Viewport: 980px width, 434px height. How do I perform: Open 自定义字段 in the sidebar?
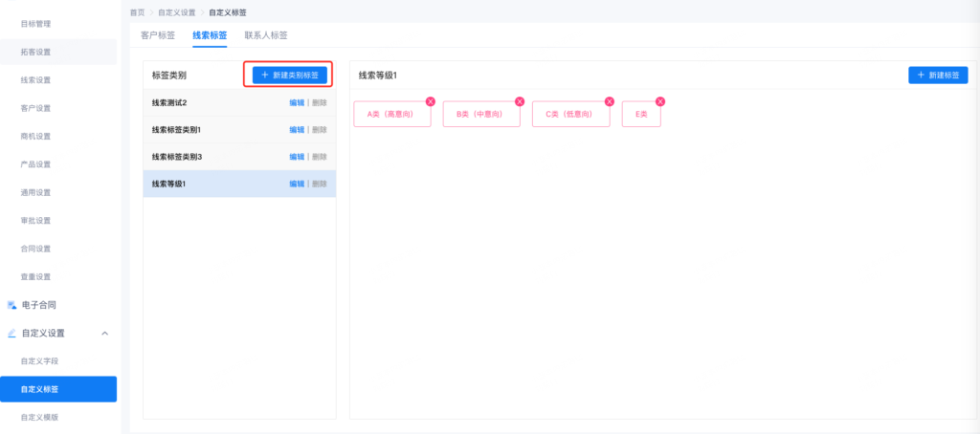pyautogui.click(x=39, y=361)
